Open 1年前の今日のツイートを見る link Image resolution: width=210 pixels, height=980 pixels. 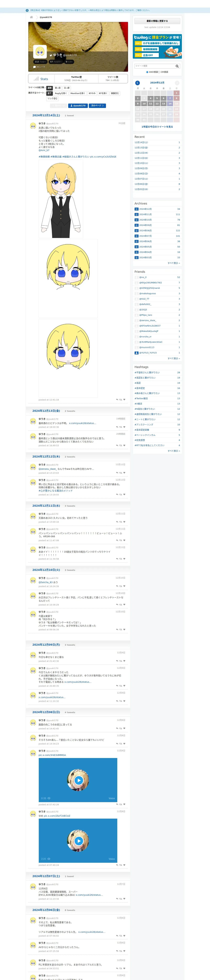157,127
